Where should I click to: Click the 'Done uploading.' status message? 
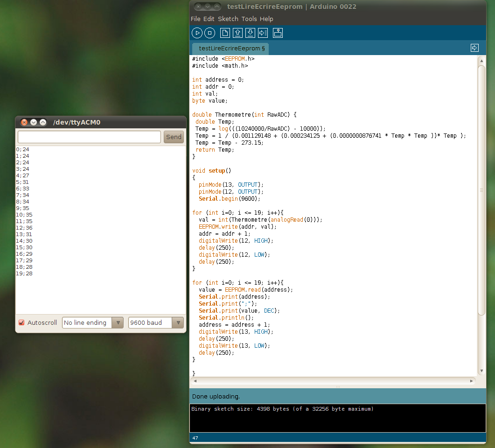pos(216,397)
